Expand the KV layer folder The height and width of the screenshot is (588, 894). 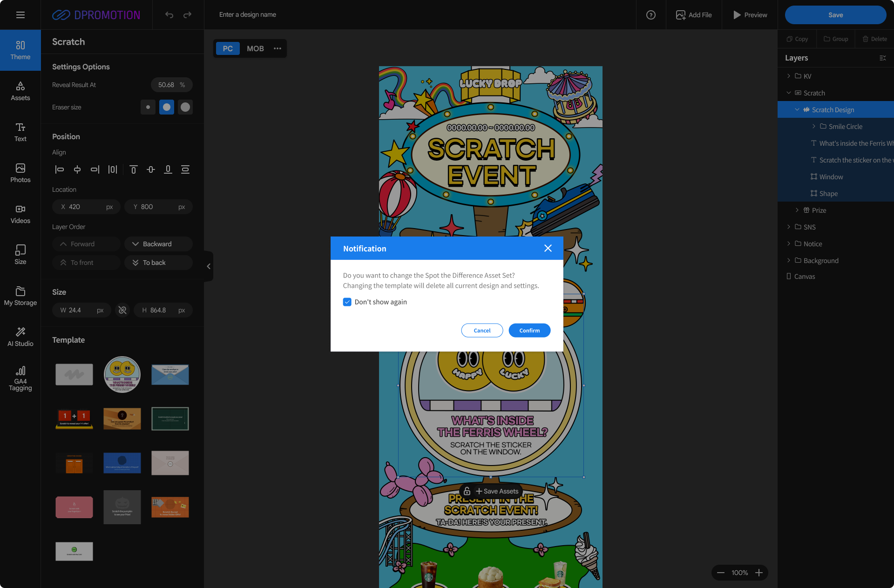[x=789, y=76]
